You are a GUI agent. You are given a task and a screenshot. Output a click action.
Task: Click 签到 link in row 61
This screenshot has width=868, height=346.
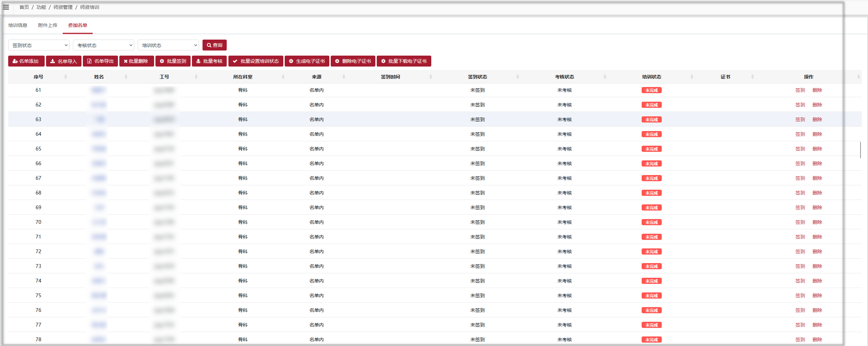[800, 90]
